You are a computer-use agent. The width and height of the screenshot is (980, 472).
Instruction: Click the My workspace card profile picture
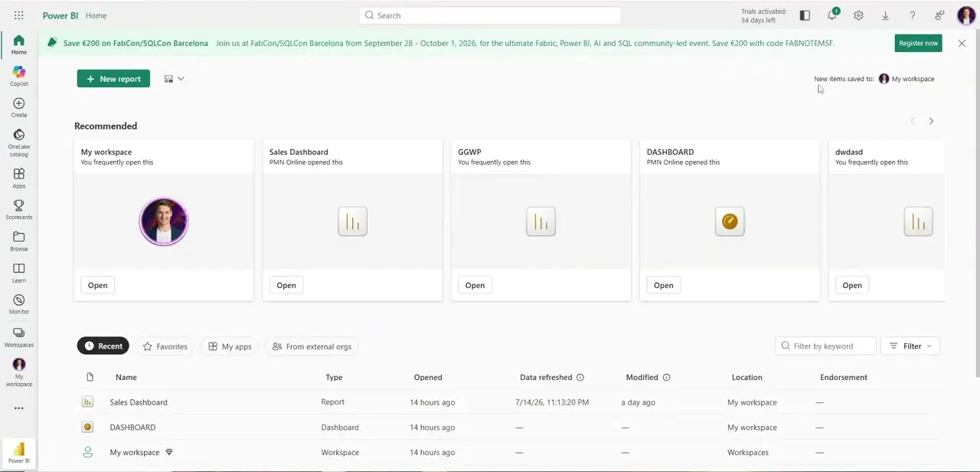click(164, 221)
